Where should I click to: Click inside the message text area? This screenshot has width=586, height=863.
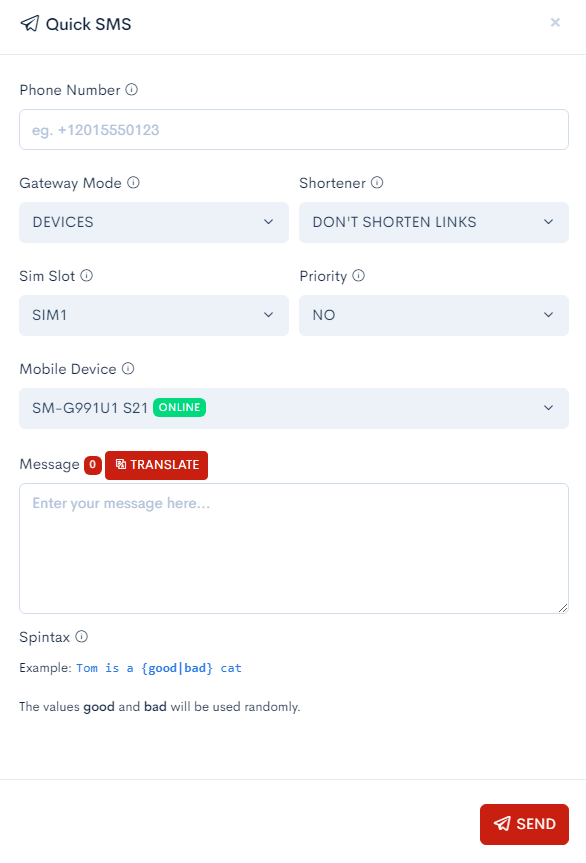(x=294, y=548)
